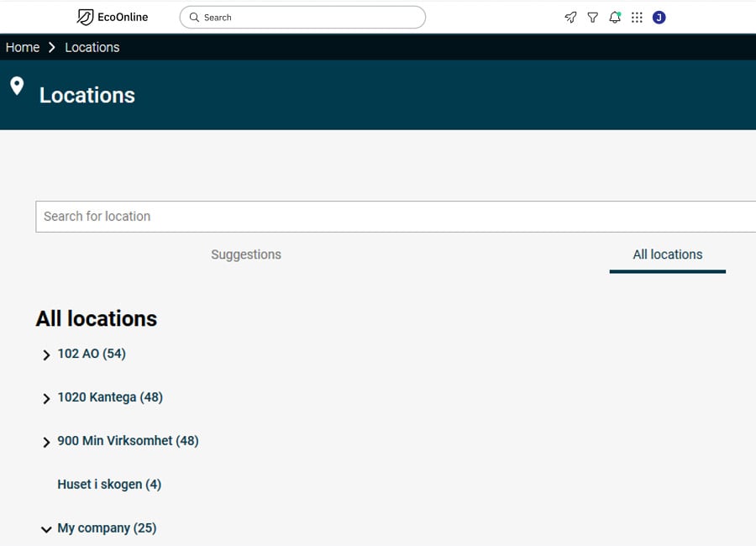This screenshot has width=756, height=546.
Task: Click the magnifier in the top search
Action: pos(194,18)
